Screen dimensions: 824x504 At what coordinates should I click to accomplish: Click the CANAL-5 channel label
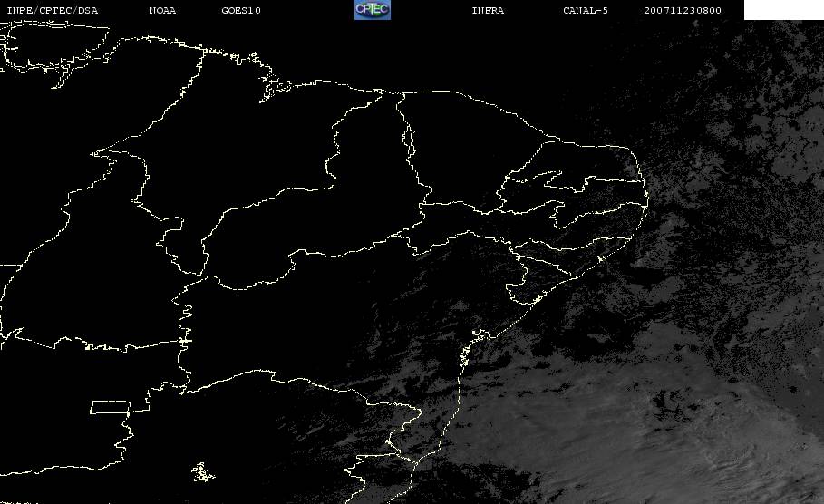tap(586, 11)
